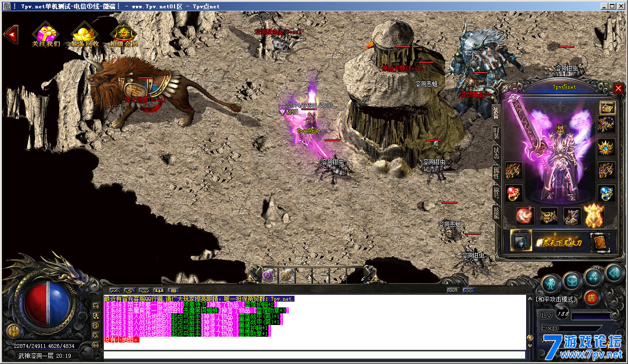Toggle the third chat filter icon
The height and width of the screenshot is (364, 628).
click(96, 326)
